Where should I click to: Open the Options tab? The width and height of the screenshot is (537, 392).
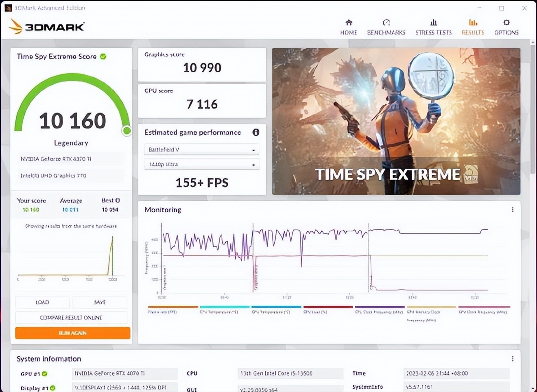(x=506, y=27)
